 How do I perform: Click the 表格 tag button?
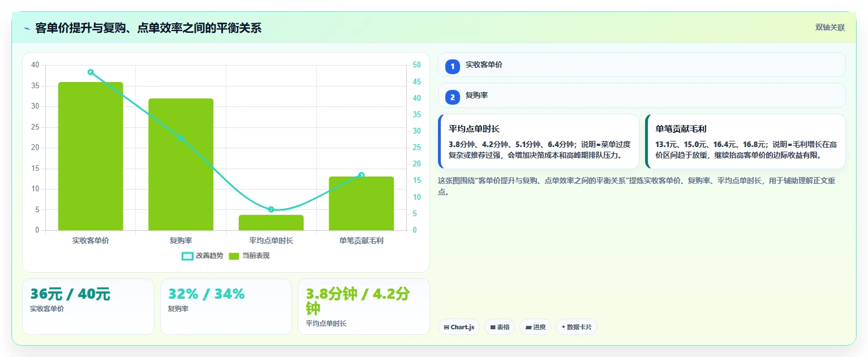click(x=500, y=327)
